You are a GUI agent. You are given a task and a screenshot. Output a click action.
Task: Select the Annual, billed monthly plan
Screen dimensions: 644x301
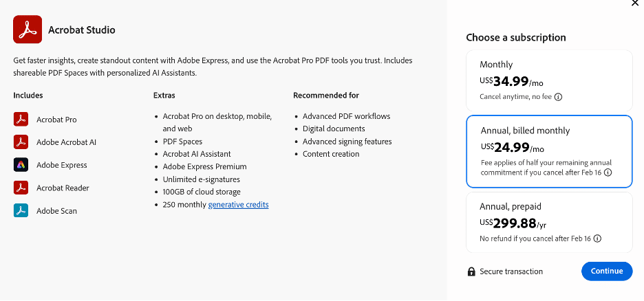click(x=549, y=151)
